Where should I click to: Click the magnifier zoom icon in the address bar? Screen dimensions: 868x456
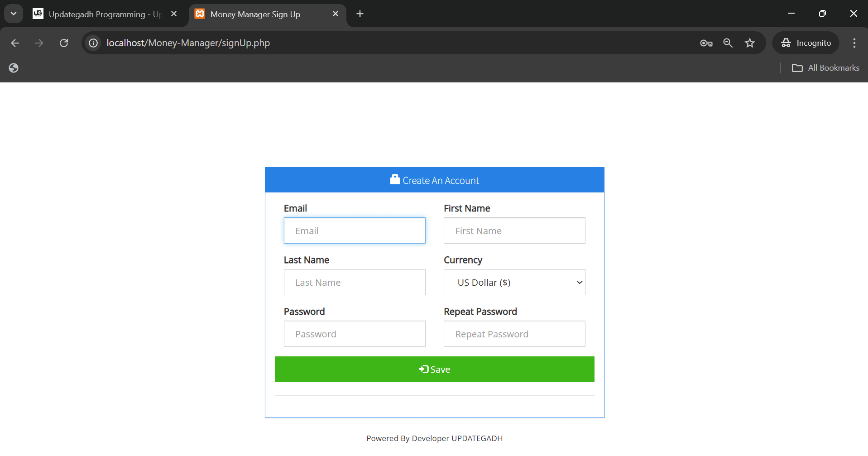point(728,43)
